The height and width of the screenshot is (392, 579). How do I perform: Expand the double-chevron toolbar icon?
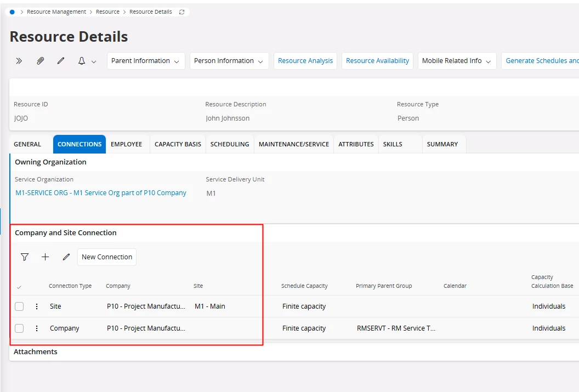19,61
